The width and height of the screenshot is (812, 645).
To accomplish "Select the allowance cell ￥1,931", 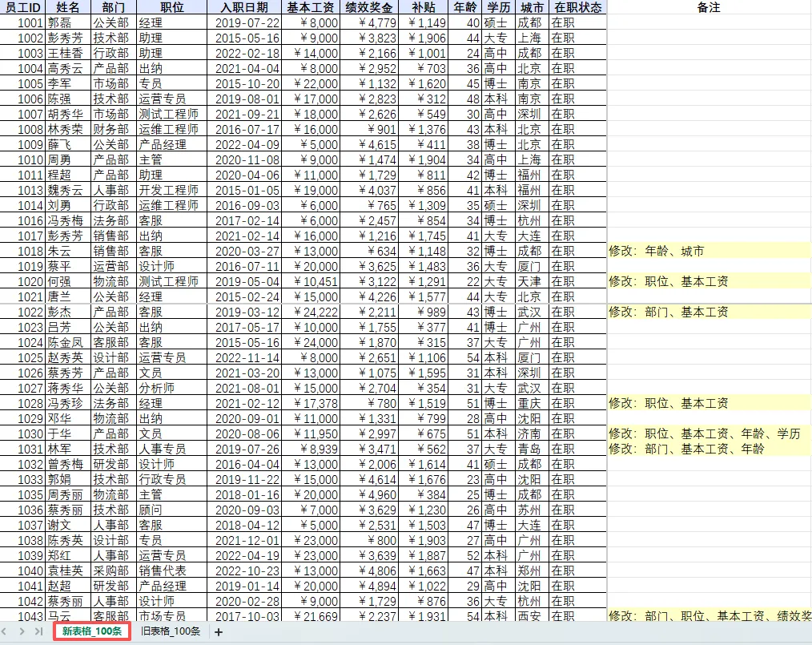I will coord(422,615).
